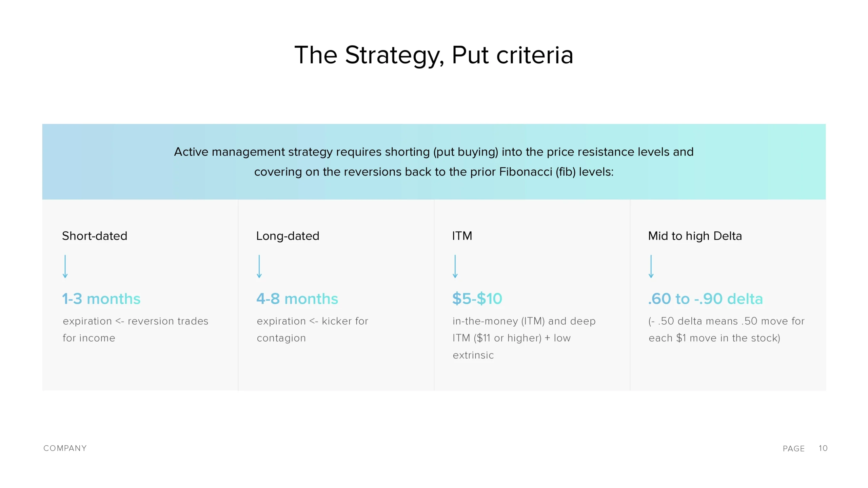868x488 pixels.
Task: Click the arrow under Mid to high Delta
Action: pos(651,266)
